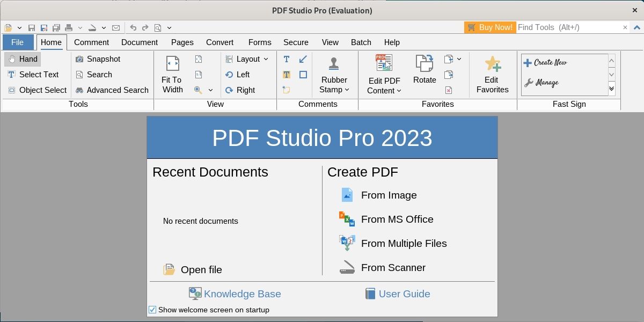Enable the Select Text tool
The image size is (644, 322).
click(34, 75)
